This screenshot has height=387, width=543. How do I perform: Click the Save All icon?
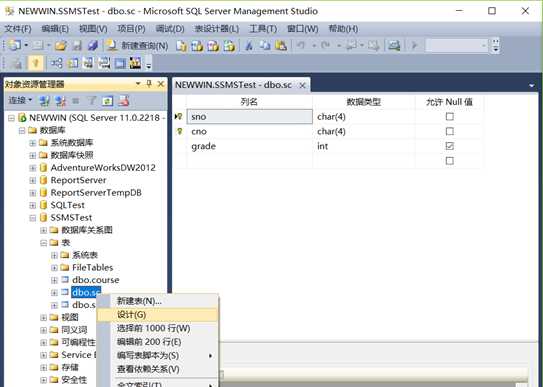[x=93, y=45]
